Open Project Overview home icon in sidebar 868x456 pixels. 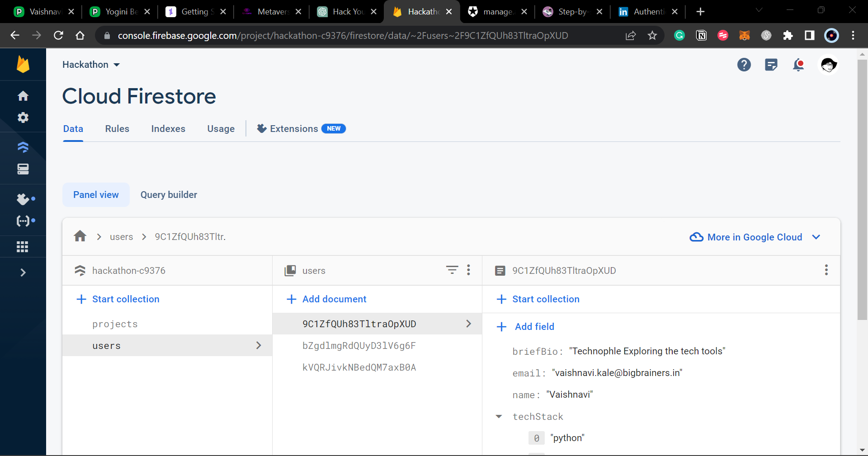click(23, 96)
